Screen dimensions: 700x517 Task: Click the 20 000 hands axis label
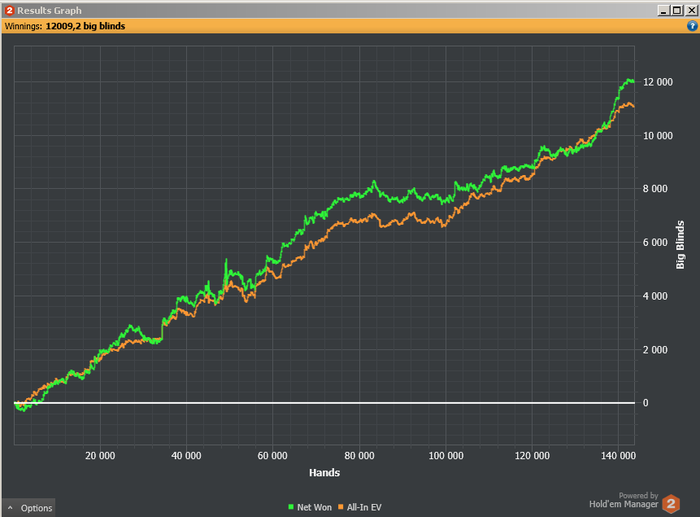(100, 456)
